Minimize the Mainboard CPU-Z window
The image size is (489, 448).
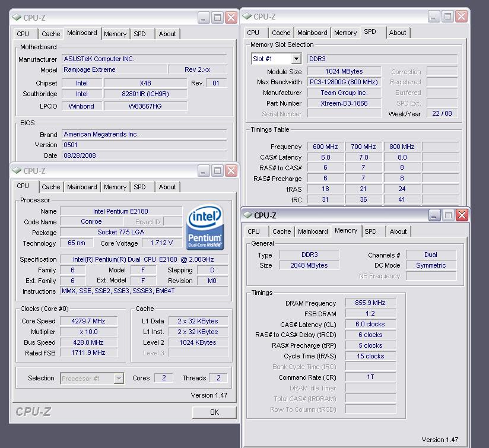point(204,18)
